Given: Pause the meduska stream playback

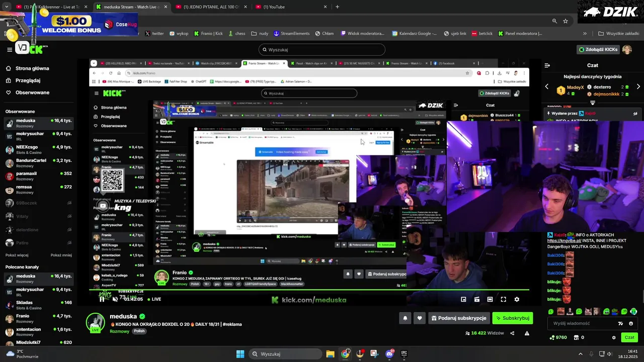Looking at the screenshot, I should (102, 299).
